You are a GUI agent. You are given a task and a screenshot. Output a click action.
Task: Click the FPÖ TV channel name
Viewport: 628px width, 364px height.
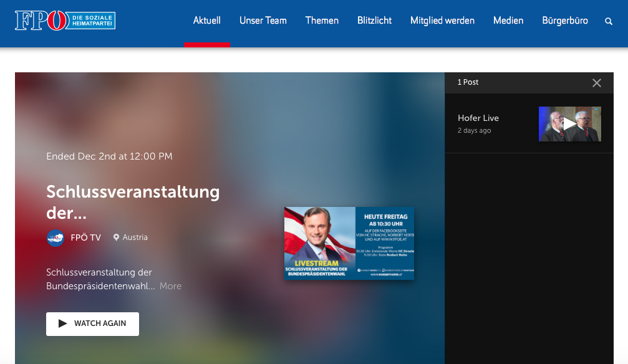(x=85, y=237)
